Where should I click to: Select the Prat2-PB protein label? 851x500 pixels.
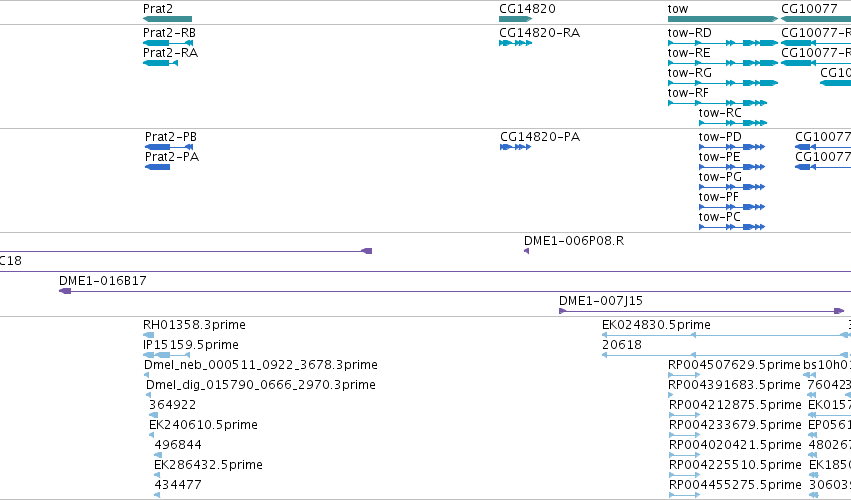point(171,137)
